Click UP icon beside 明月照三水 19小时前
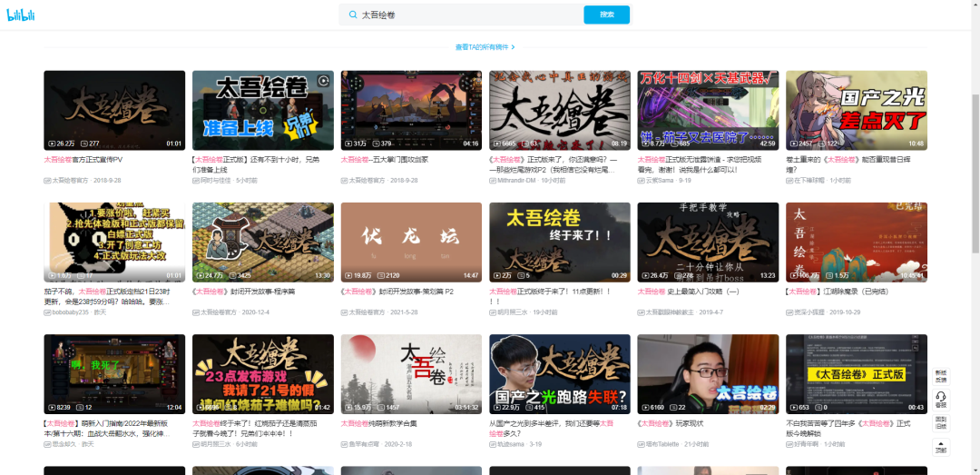The image size is (980, 475). pos(493,312)
